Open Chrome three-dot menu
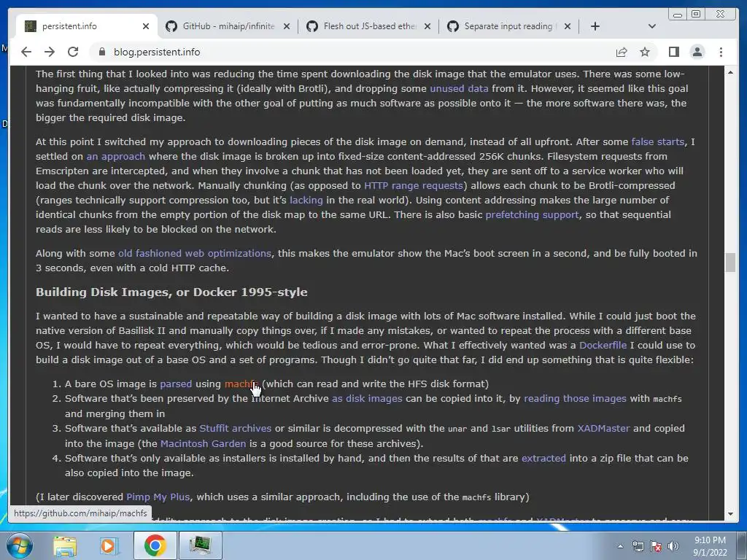This screenshot has height=560, width=747. point(721,52)
